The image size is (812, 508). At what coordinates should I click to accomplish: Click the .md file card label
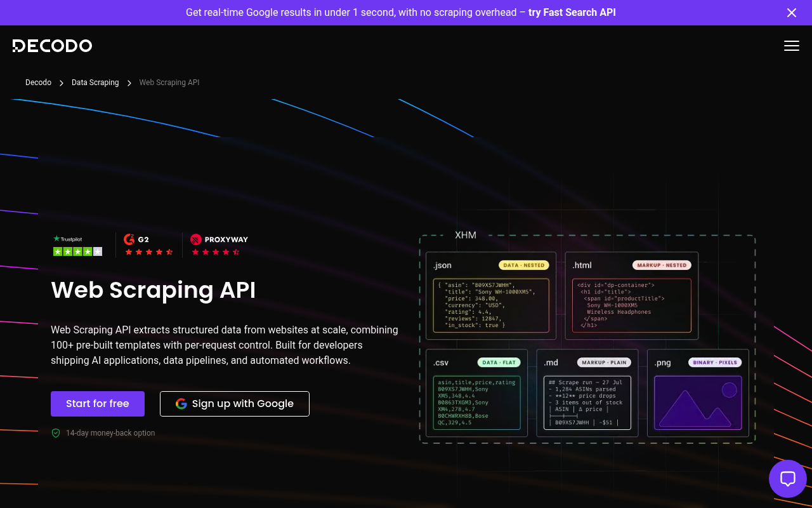point(551,363)
